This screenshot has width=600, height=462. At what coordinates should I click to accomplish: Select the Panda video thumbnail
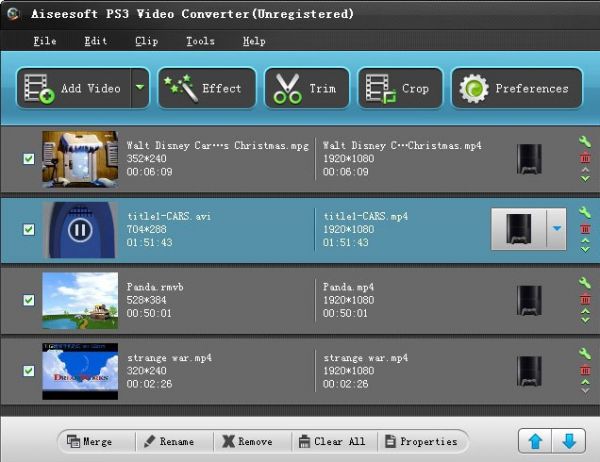coord(80,300)
